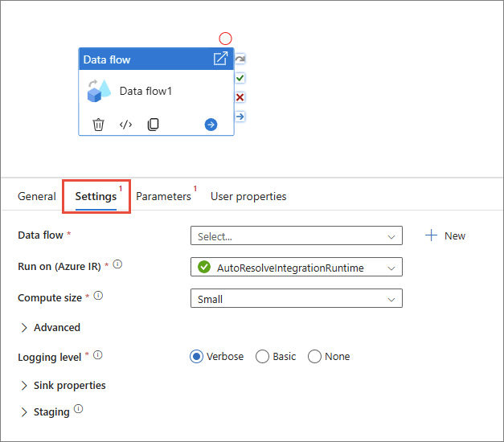
Task: Switch to the General tab
Action: pos(37,196)
